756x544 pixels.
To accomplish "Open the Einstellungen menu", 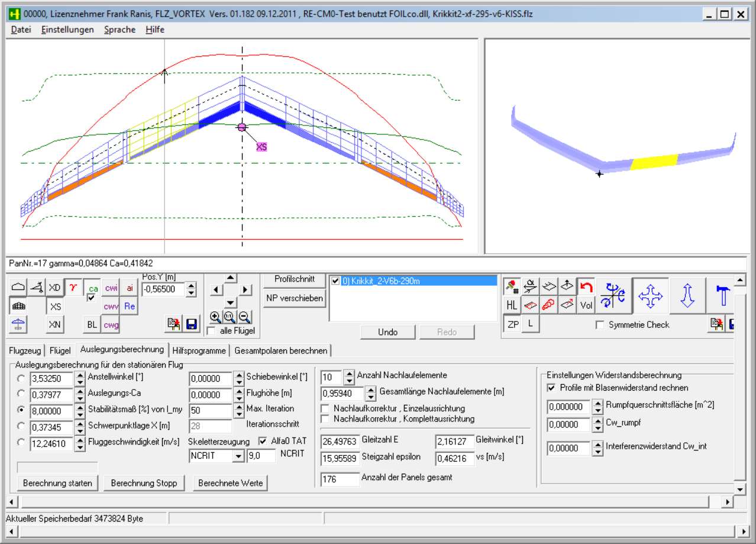I will [67, 30].
